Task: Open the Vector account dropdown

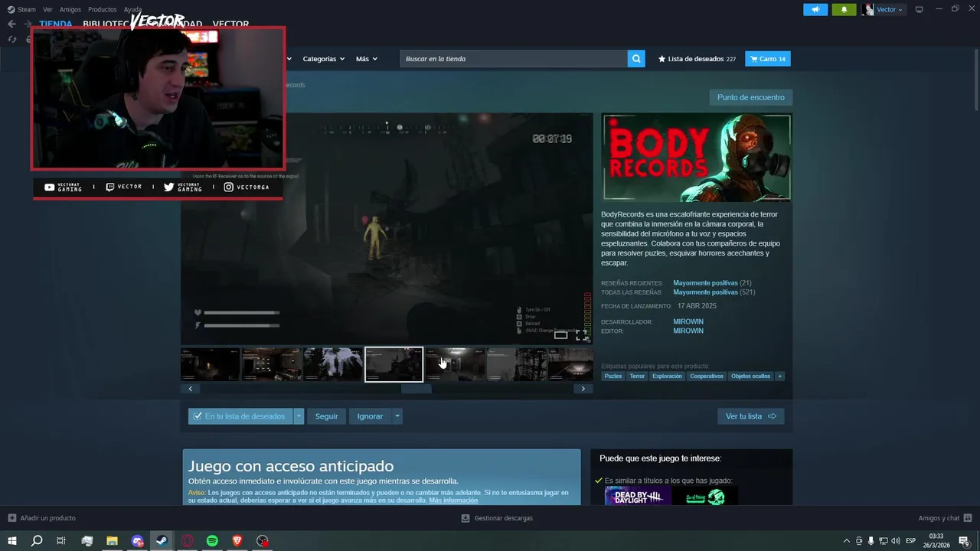Action: [890, 9]
